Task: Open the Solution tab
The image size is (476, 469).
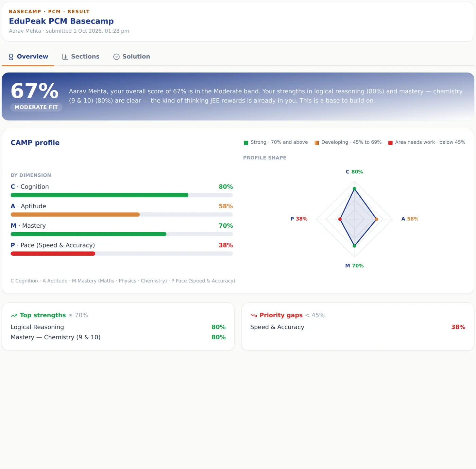Action: (x=132, y=57)
